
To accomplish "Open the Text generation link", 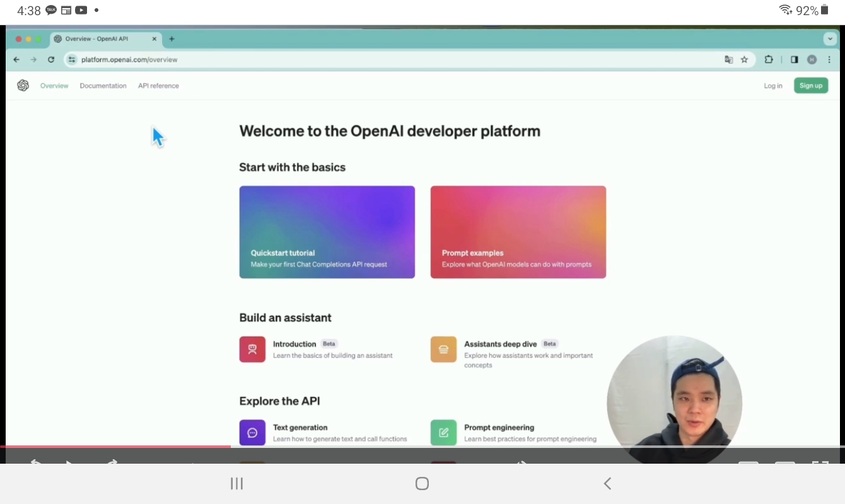I will pos(300,428).
